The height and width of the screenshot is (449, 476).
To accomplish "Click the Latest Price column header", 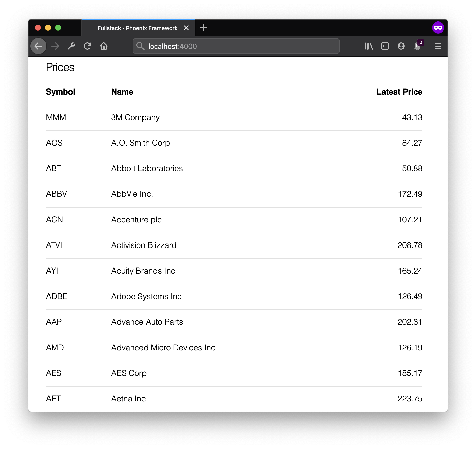I will 399,92.
